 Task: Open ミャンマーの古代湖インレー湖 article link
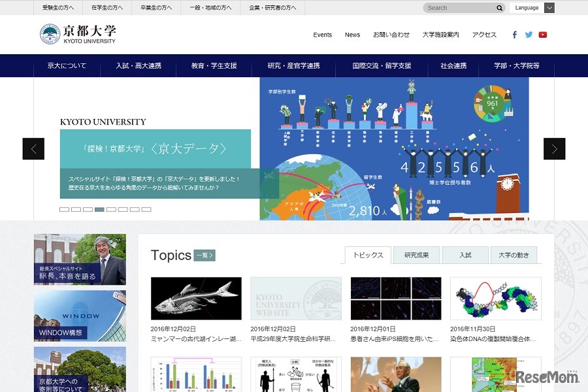(196, 339)
